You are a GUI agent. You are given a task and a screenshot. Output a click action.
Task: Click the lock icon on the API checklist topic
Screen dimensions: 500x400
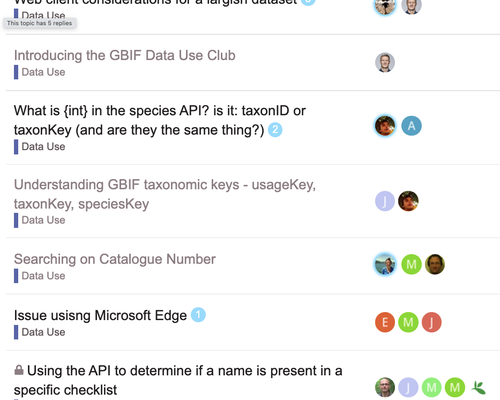point(19,370)
